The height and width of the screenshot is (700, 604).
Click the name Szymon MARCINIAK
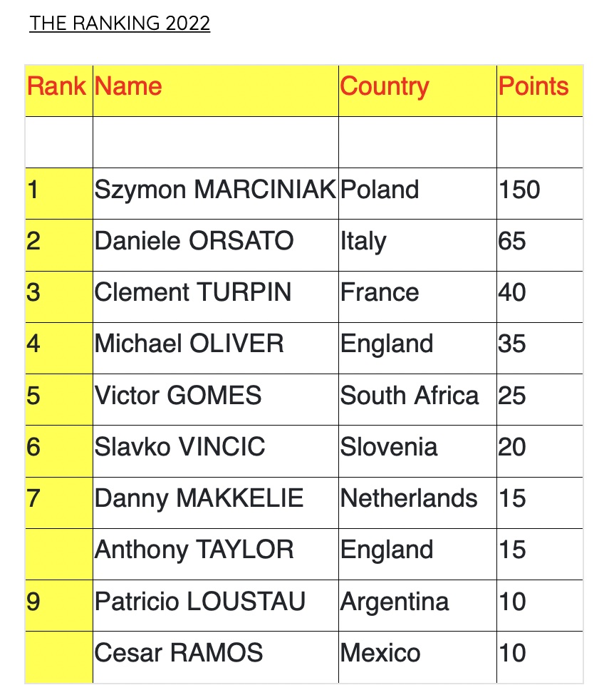(x=215, y=190)
